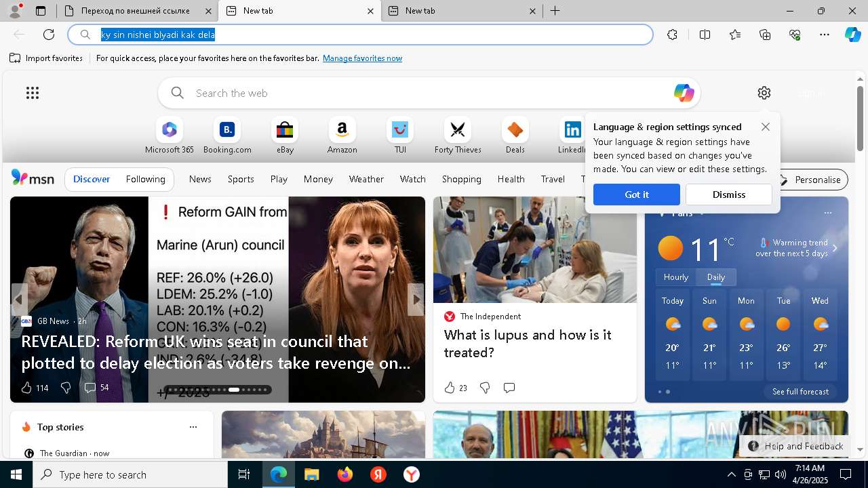Open Browser essentials heart icon
The width and height of the screenshot is (868, 488).
point(795,35)
